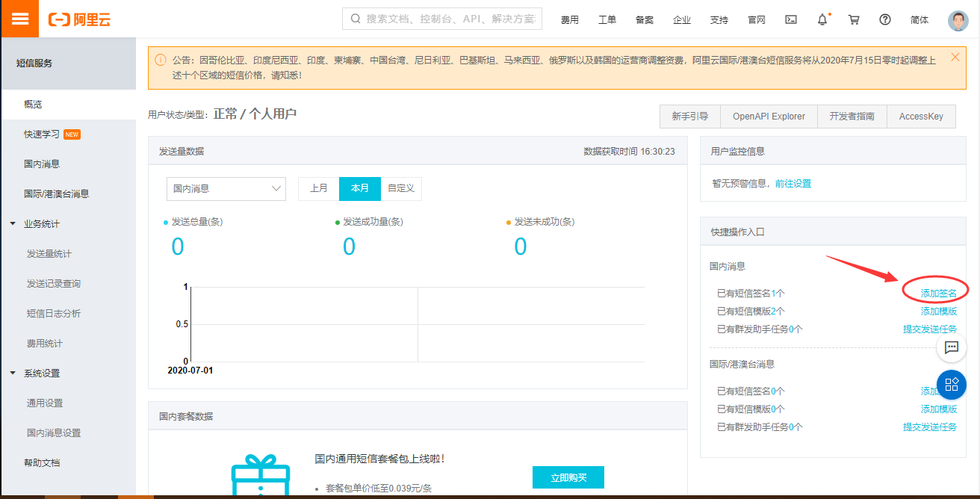Click the 立即购买 button

(x=568, y=477)
